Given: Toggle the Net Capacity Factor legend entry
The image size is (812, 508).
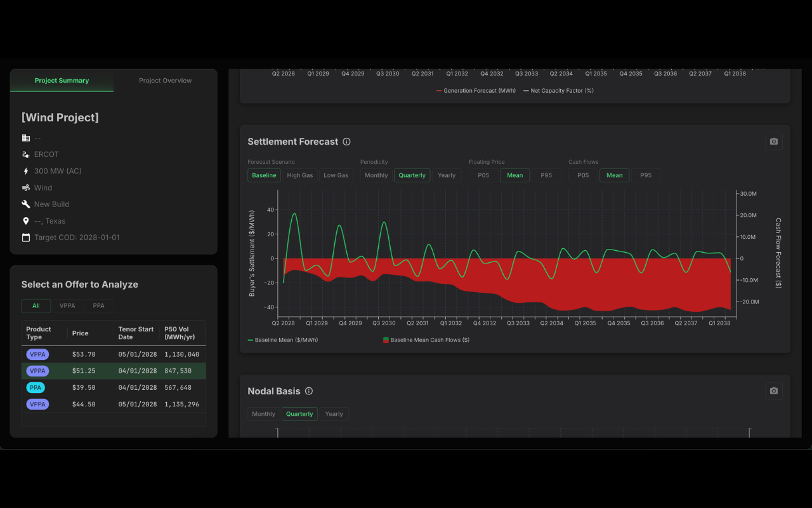Looking at the screenshot, I should tap(558, 91).
